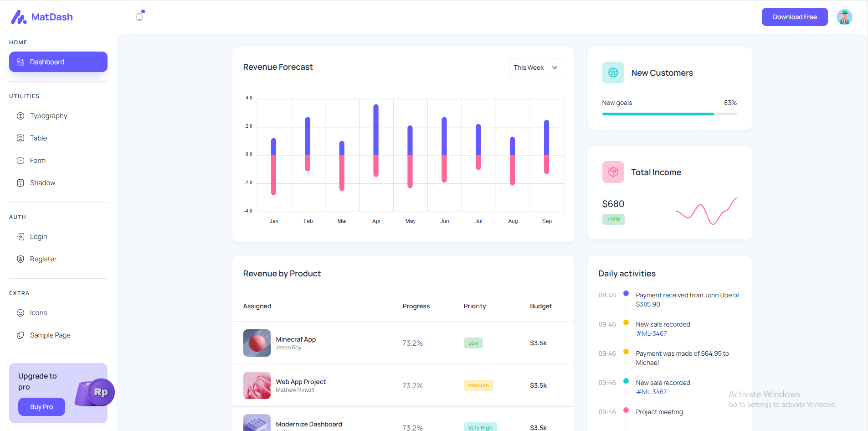Open the Form utility page

(x=37, y=160)
